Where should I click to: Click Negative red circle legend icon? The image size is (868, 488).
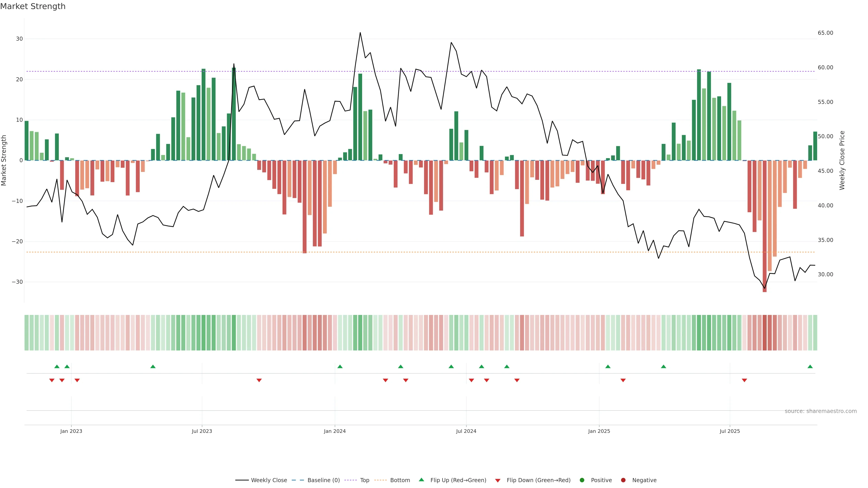623,480
